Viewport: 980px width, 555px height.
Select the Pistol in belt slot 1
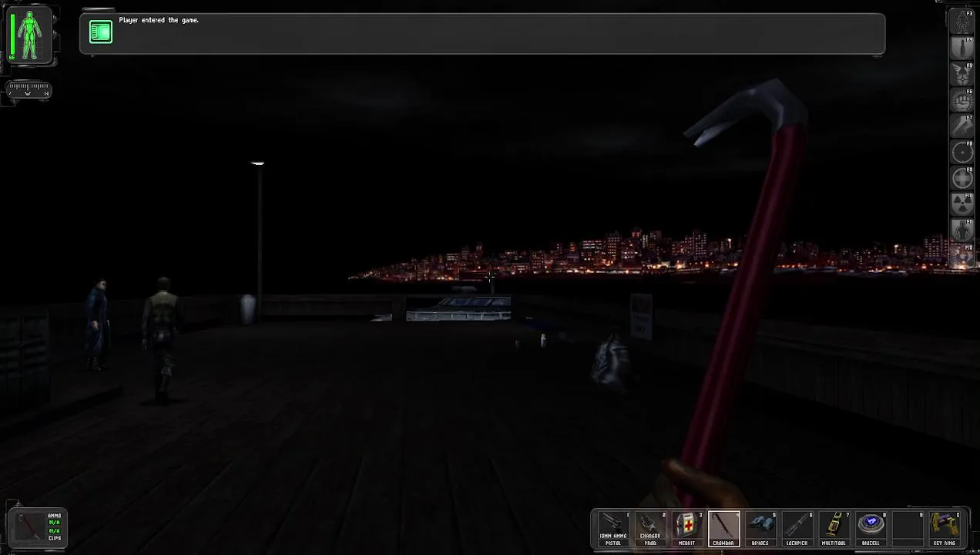(x=613, y=529)
